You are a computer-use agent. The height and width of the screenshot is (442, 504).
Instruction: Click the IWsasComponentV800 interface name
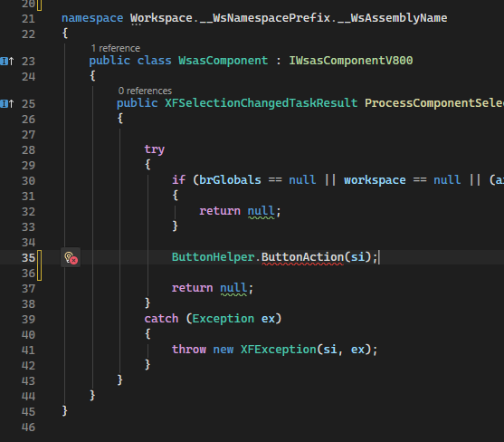(351, 61)
